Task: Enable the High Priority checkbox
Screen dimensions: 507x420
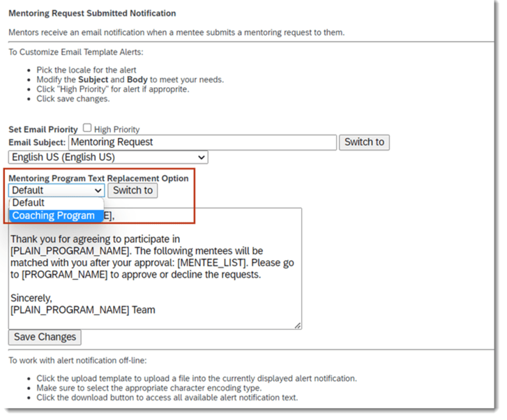Action: pos(87,128)
